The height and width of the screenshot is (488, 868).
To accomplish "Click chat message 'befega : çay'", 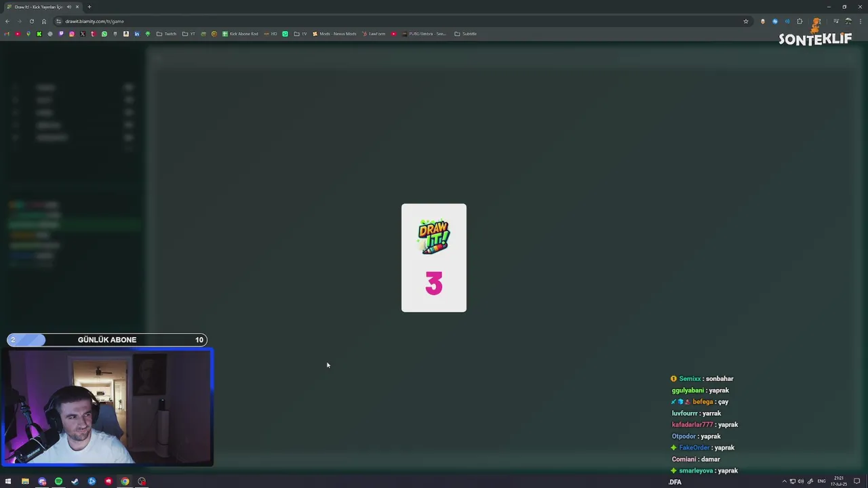I will pyautogui.click(x=700, y=402).
